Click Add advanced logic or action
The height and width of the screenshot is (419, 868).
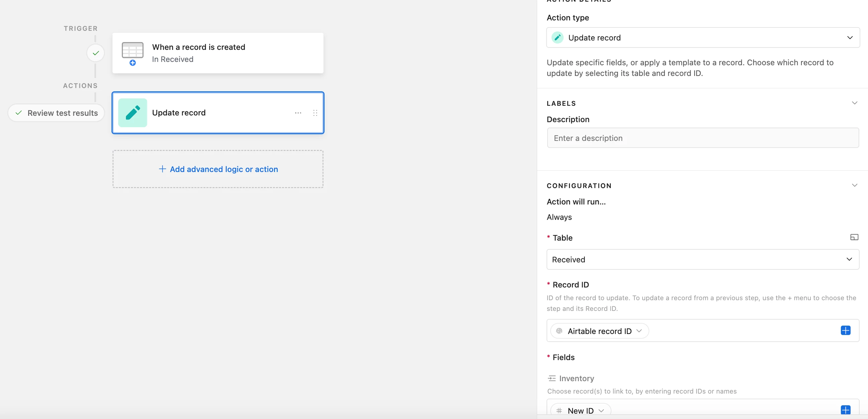coord(218,169)
